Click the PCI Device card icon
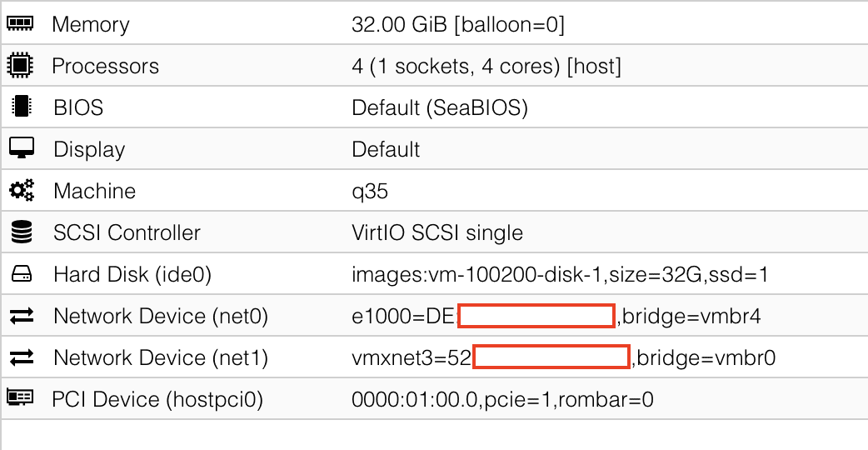868x450 pixels. (20, 399)
